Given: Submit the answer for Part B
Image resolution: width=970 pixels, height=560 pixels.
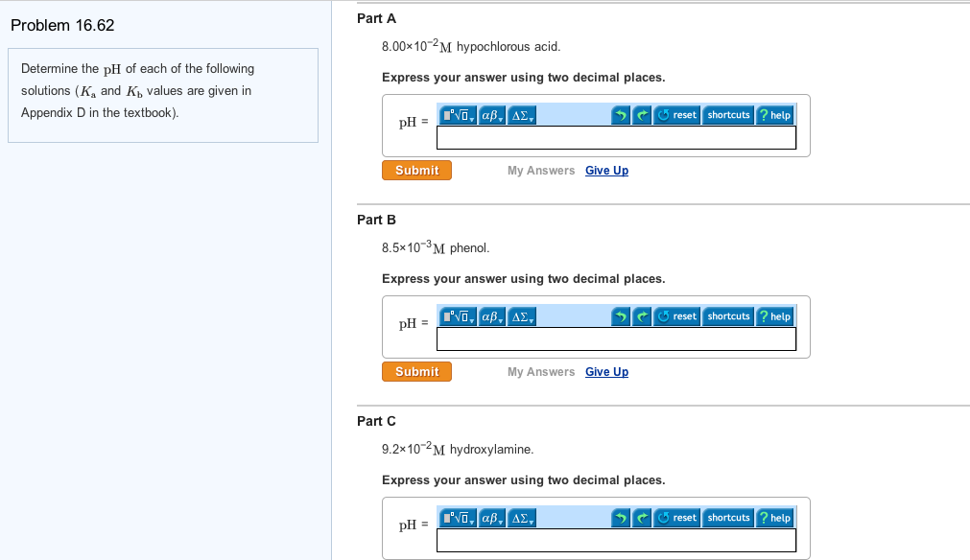Looking at the screenshot, I should (416, 371).
